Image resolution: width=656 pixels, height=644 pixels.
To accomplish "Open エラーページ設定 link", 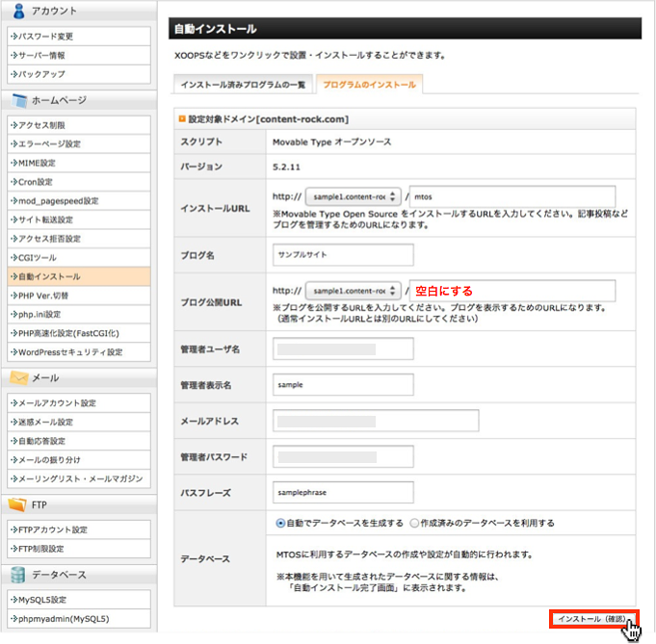I will click(79, 143).
